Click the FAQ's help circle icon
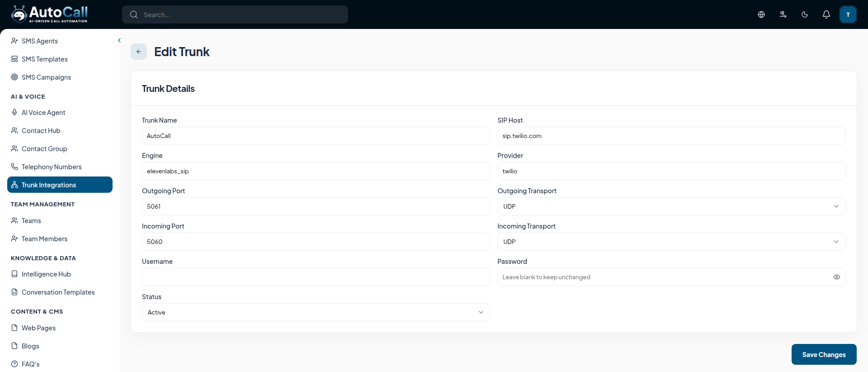The image size is (868, 372). tap(14, 364)
